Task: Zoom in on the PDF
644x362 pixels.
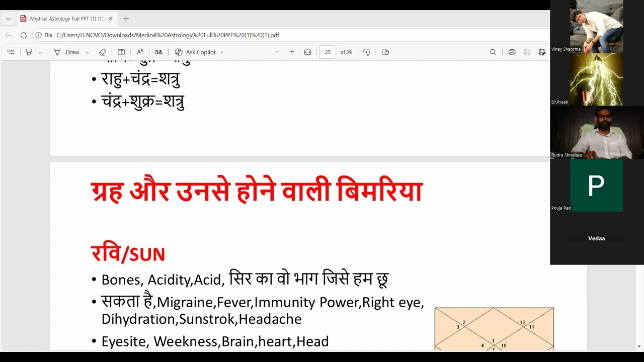Action: 292,52
